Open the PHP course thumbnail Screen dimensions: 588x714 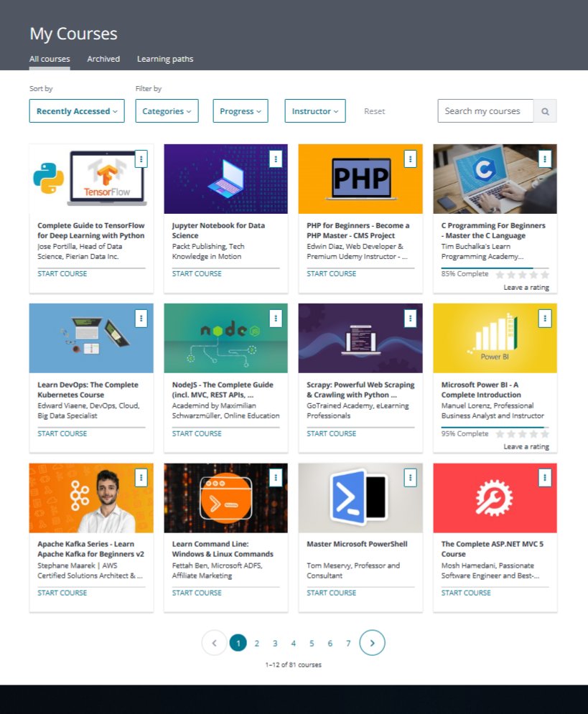coord(360,179)
